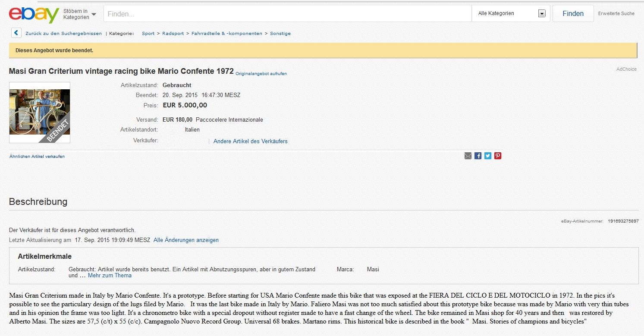Screen dimensions: 644x336
Task: Click Artikelmerkmale heading
Action: pos(44,256)
